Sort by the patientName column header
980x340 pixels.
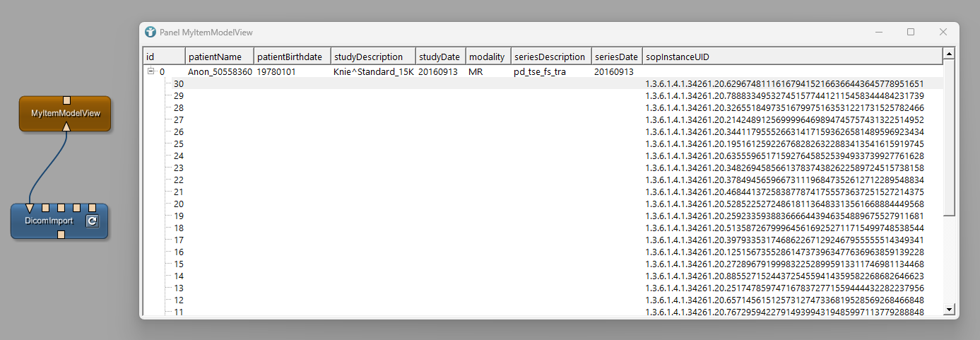(219, 57)
